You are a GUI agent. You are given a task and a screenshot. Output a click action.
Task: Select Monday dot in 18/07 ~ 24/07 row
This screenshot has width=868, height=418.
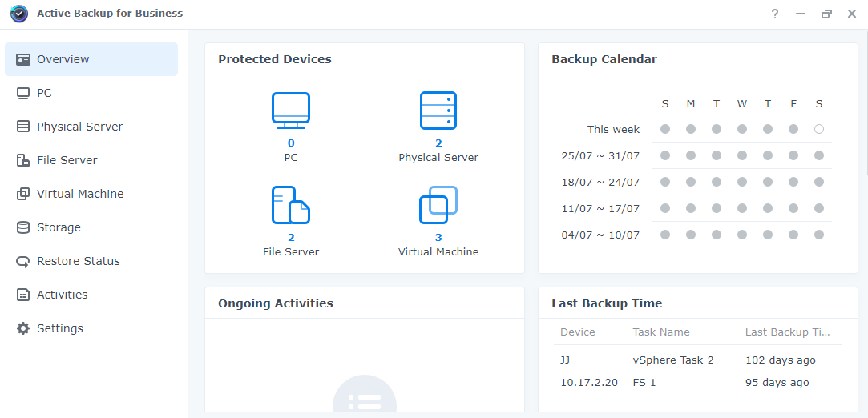[691, 182]
